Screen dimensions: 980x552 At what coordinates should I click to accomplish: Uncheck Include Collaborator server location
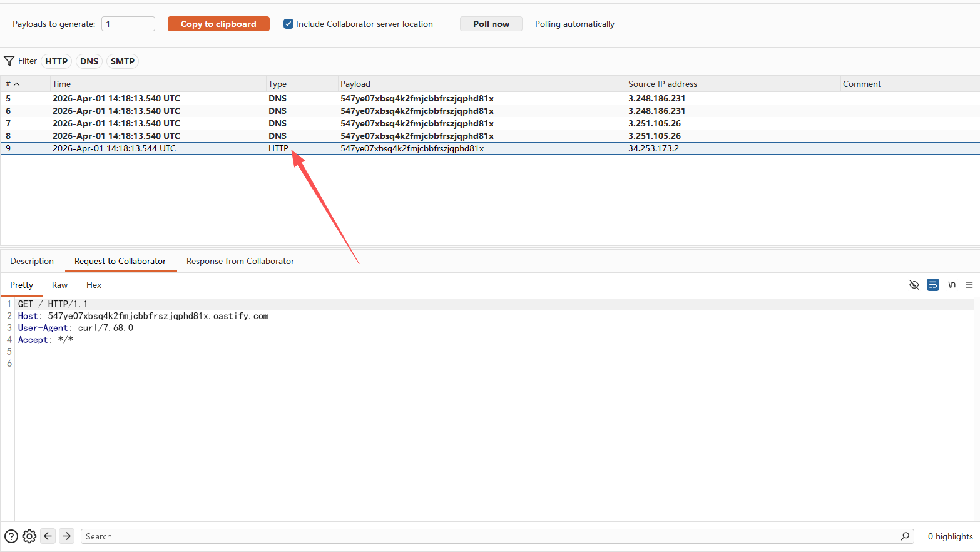[x=288, y=24]
